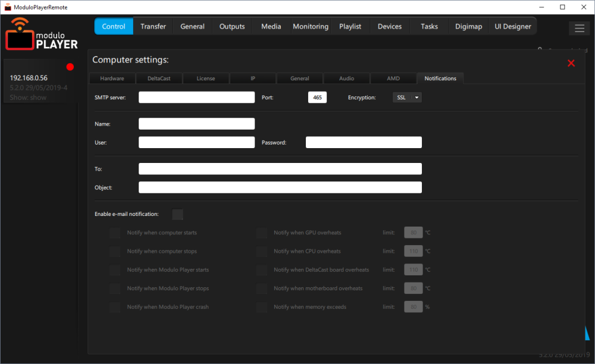
Task: Open the Encryption SSL dropdown
Action: pyautogui.click(x=407, y=97)
